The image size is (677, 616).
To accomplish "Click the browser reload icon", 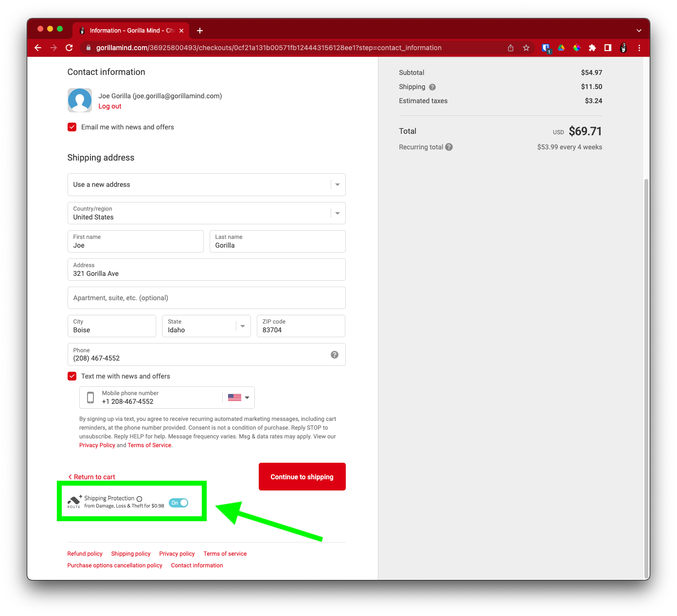I will point(69,48).
